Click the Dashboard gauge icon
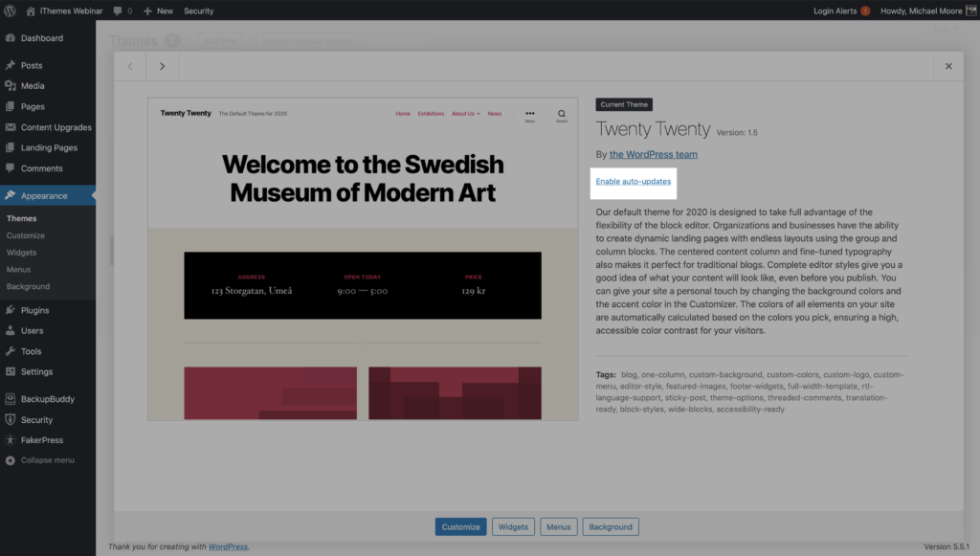 (x=10, y=37)
